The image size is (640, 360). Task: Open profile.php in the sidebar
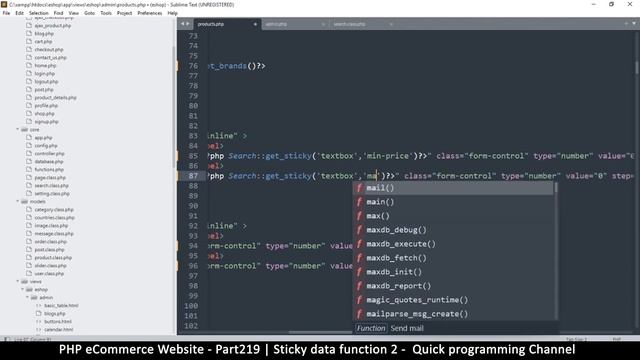point(46,106)
